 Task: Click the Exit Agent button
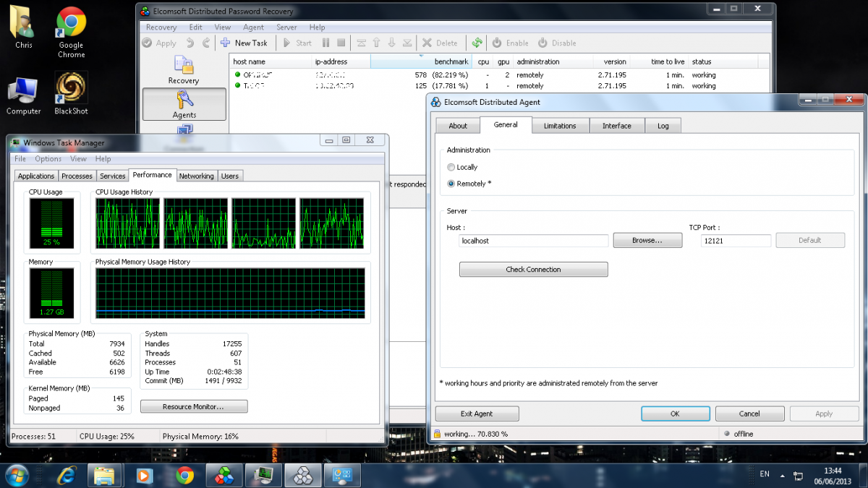pos(477,414)
